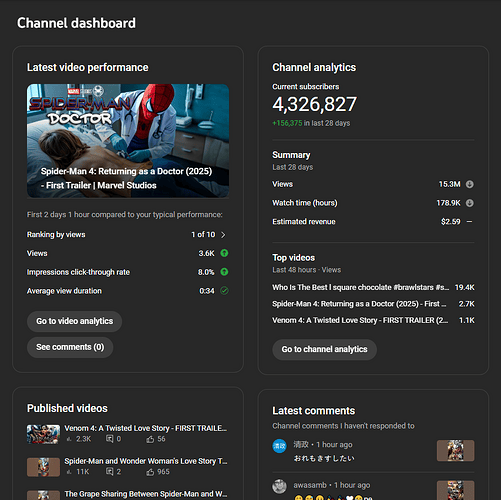
Task: Open video thumbnail beside first latest comment
Action: click(455, 451)
